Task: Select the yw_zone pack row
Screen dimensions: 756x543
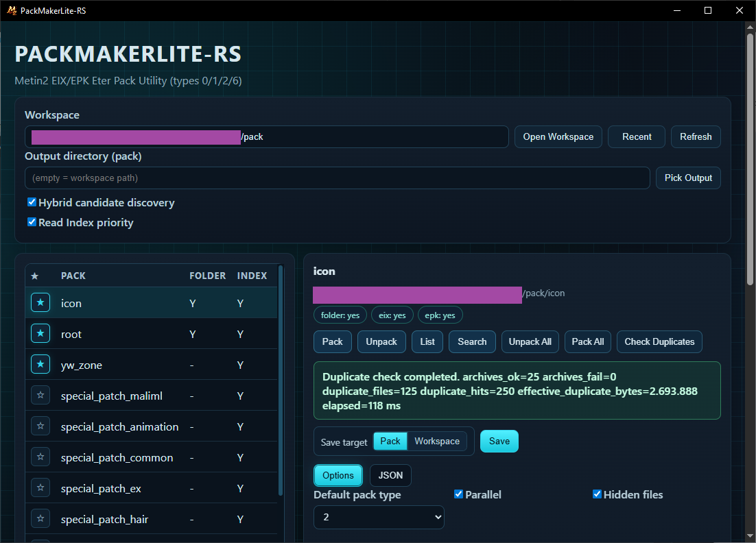Action: coord(152,364)
